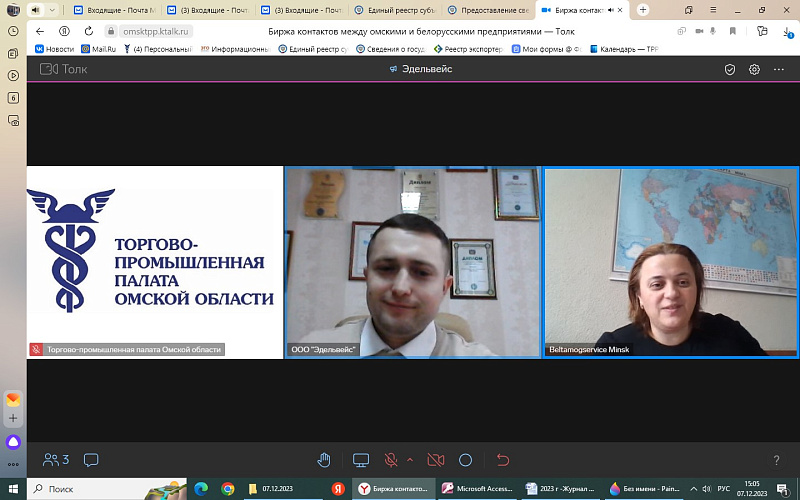Open Календарь — ТПП bookmark
Screen dimensions: 800x500
point(624,49)
